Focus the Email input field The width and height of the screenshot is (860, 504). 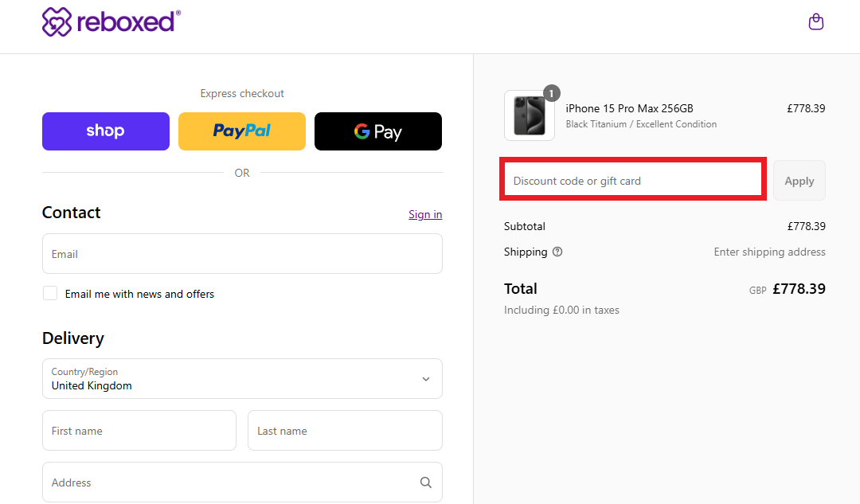(242, 254)
